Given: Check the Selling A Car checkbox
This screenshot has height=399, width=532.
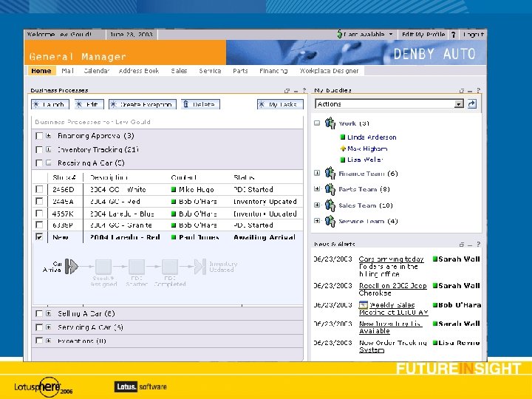Looking at the screenshot, I should click(x=39, y=313).
